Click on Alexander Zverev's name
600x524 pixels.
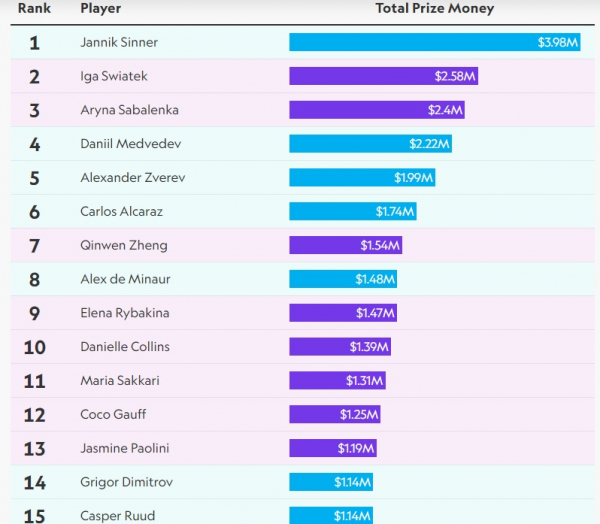coord(132,178)
